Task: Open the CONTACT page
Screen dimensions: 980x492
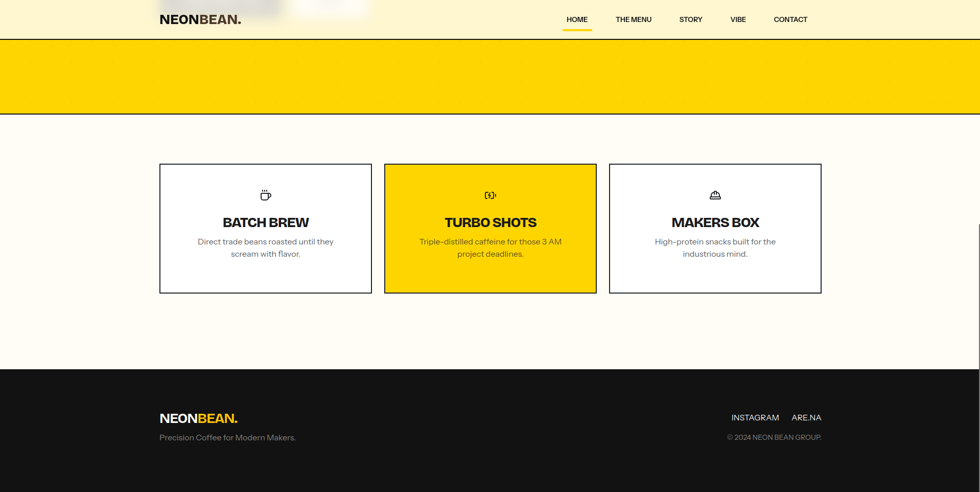Action: point(790,19)
